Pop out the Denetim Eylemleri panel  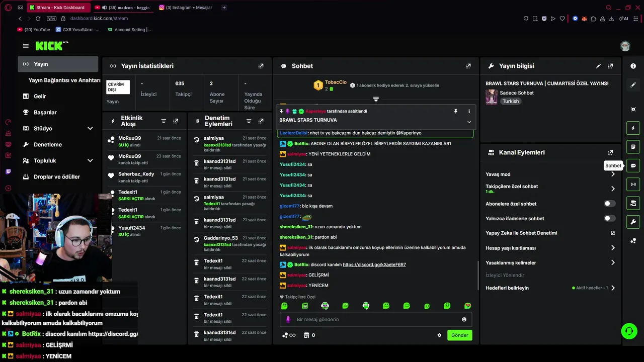pos(261,121)
